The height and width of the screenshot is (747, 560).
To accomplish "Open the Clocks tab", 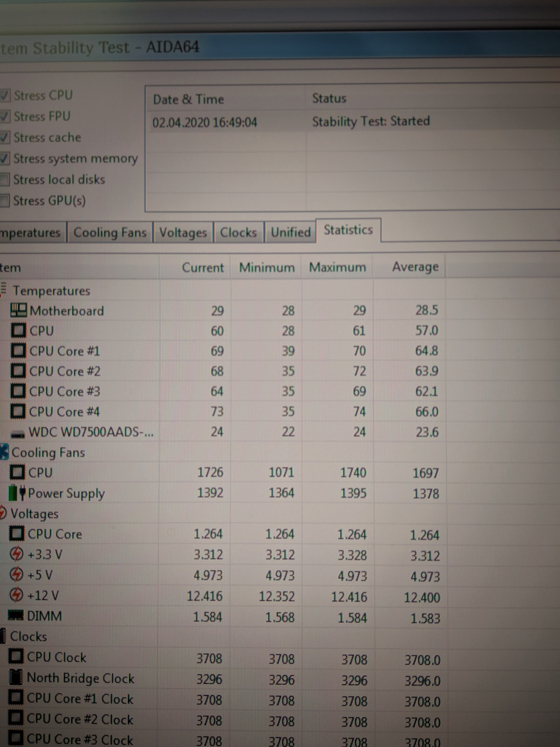I will 238,232.
